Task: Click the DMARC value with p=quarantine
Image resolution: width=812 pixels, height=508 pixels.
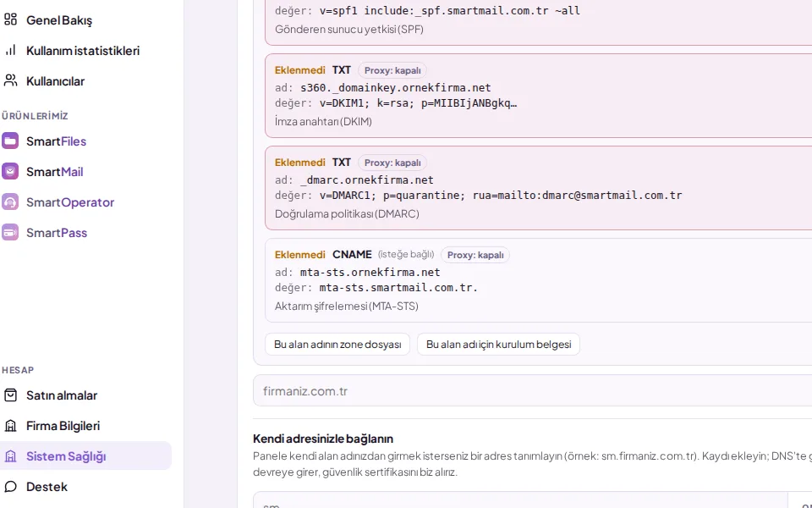Action: (500, 195)
